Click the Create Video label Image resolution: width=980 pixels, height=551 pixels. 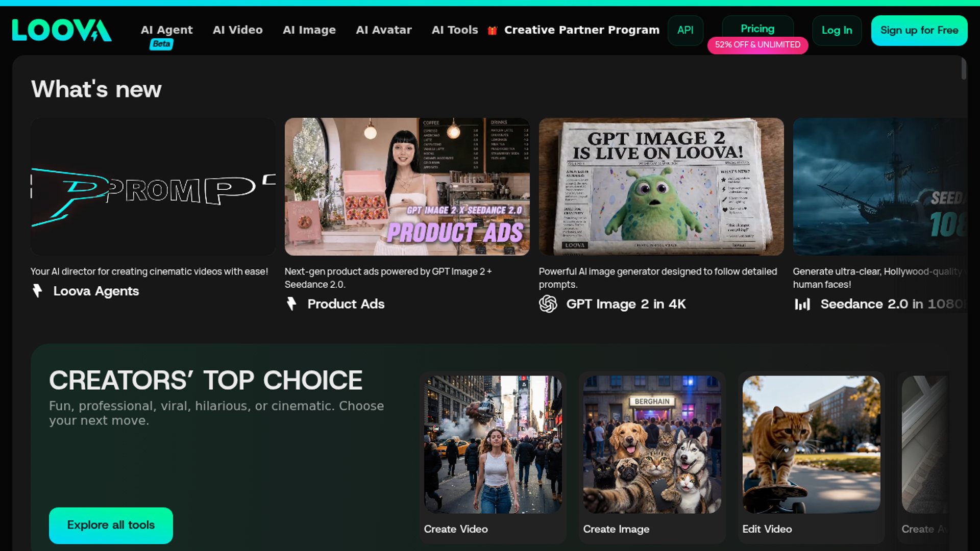(x=456, y=529)
